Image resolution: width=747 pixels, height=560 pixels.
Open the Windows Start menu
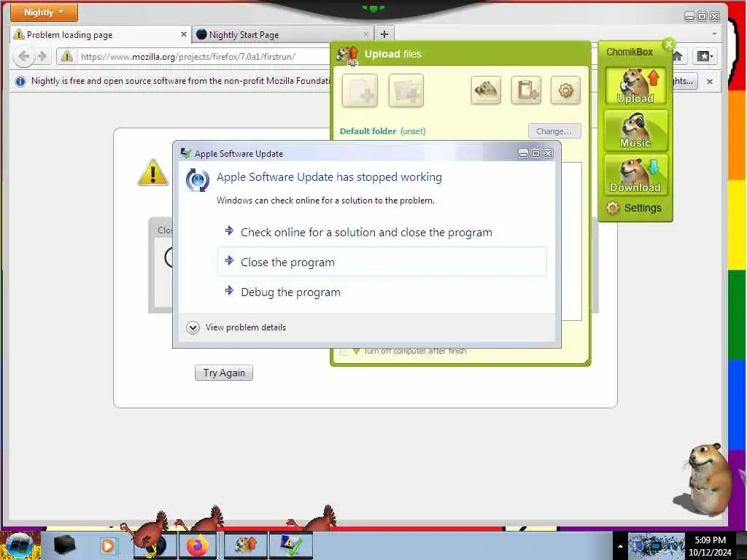tap(20, 545)
